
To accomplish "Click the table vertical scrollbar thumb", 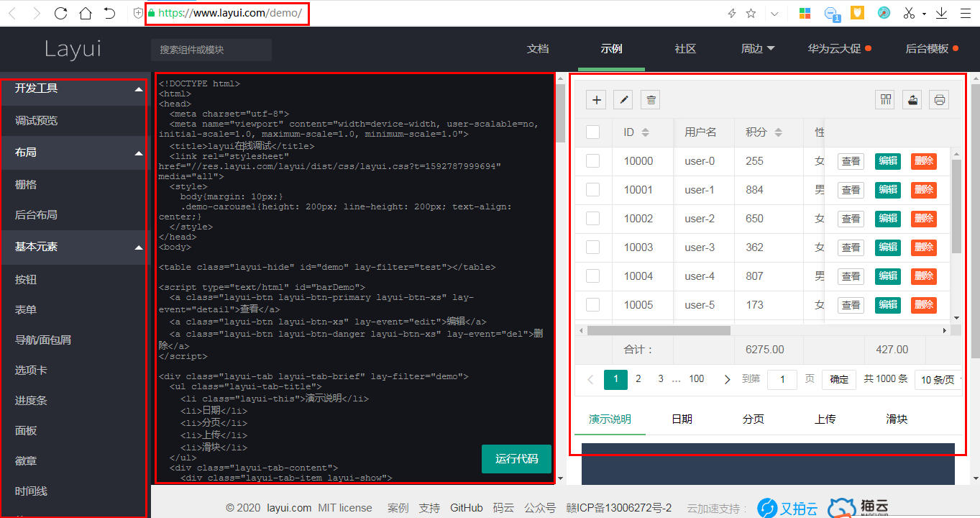I will [x=956, y=206].
